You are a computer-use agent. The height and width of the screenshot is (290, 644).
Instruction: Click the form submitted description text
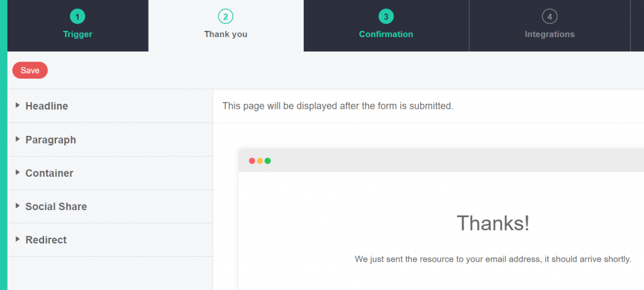338,106
